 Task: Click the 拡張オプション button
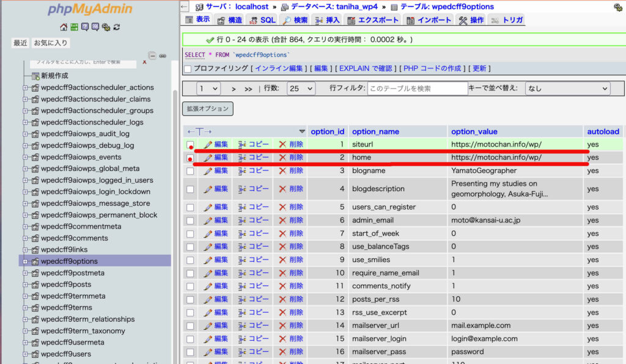click(208, 109)
